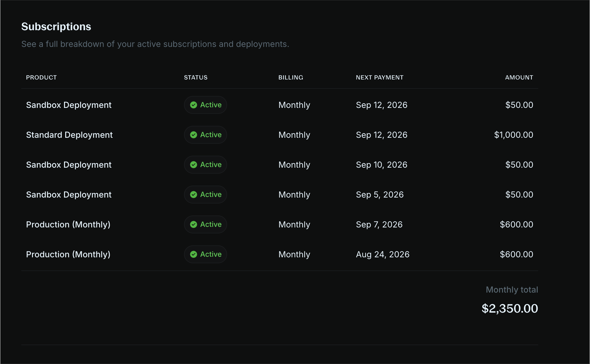Screen dimensions: 590x364
Task: Select the NEXT PAYMENT column header
Action: coord(380,77)
